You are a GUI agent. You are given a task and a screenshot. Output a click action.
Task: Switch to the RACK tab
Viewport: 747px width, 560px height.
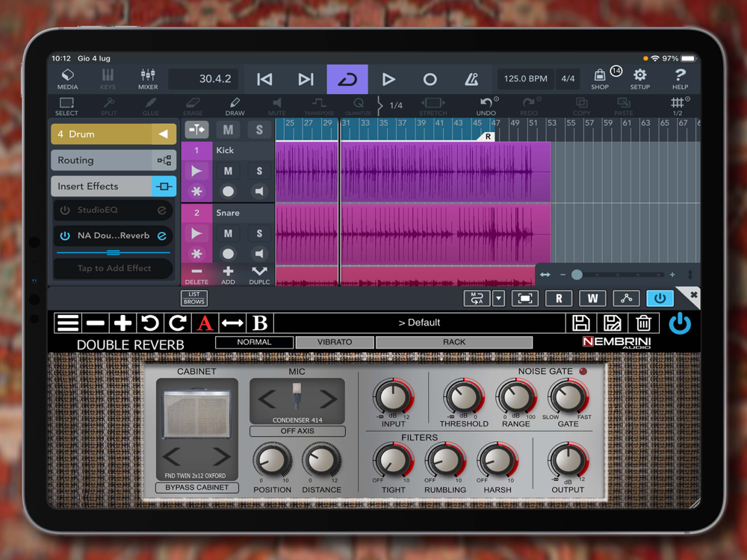pyautogui.click(x=453, y=342)
